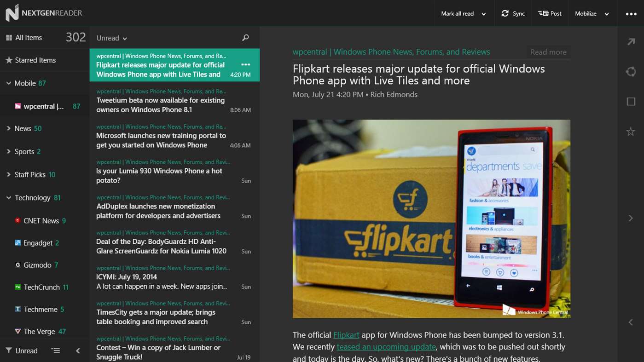644x362 pixels.
Task: Open wpcentral source link above article title
Action: coord(391,52)
